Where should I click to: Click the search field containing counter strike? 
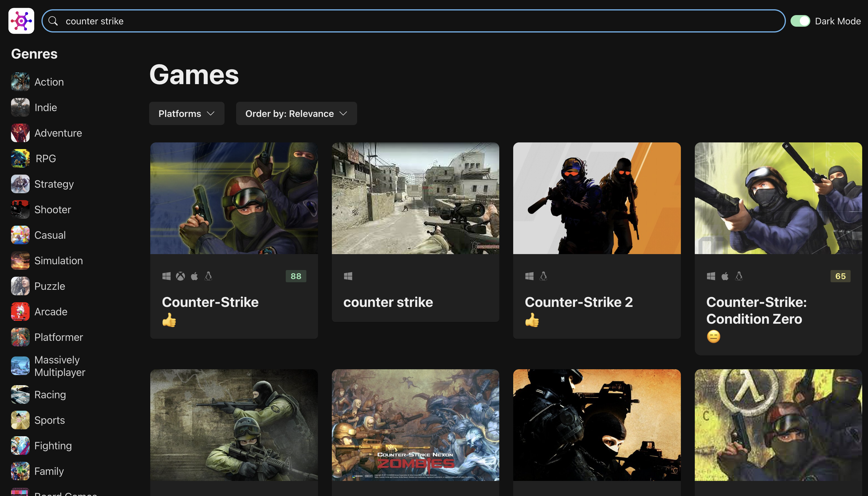[x=414, y=21]
